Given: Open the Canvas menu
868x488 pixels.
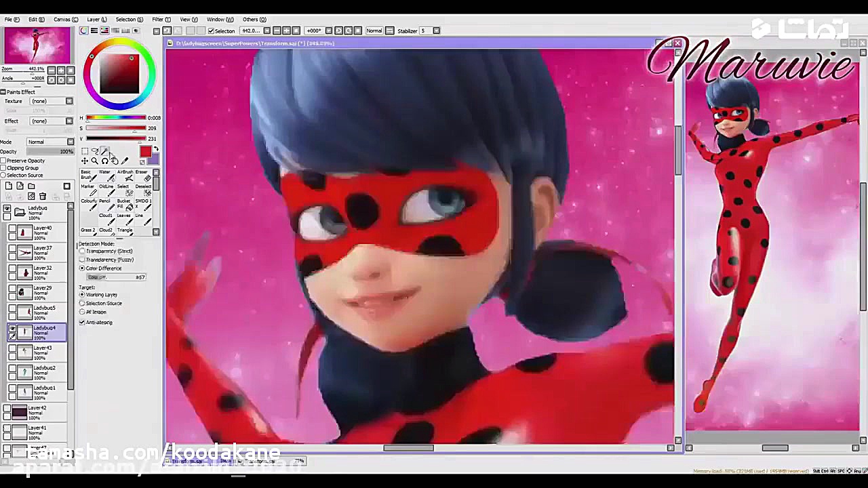Looking at the screenshot, I should pyautogui.click(x=65, y=19).
